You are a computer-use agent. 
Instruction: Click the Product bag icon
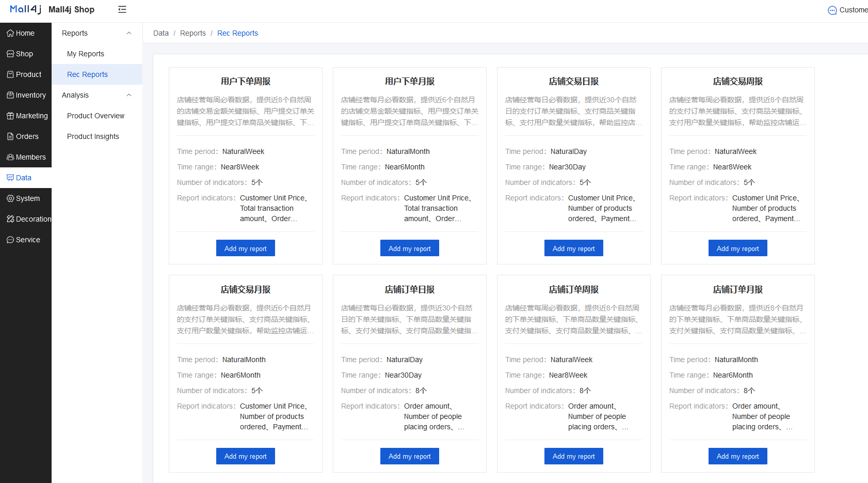[x=10, y=74]
